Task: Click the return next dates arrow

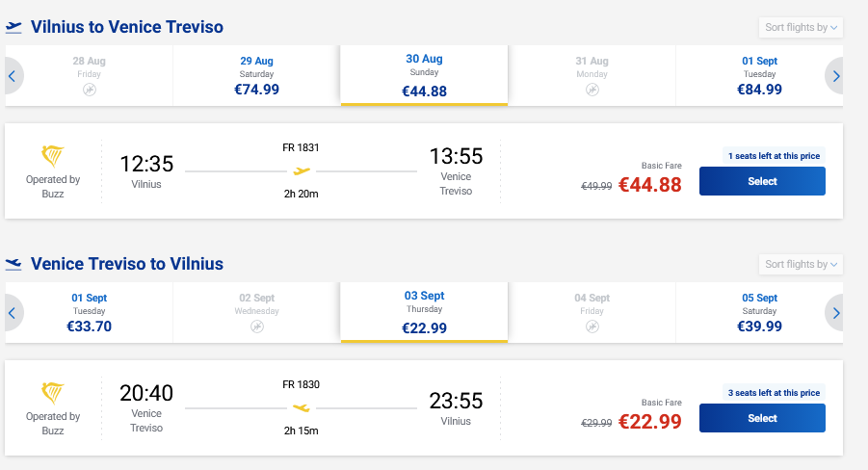Action: (834, 313)
